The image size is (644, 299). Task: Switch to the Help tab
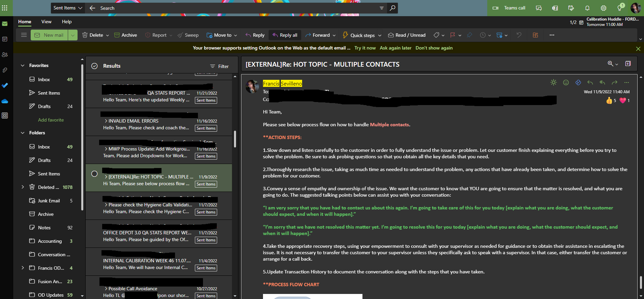point(67,22)
